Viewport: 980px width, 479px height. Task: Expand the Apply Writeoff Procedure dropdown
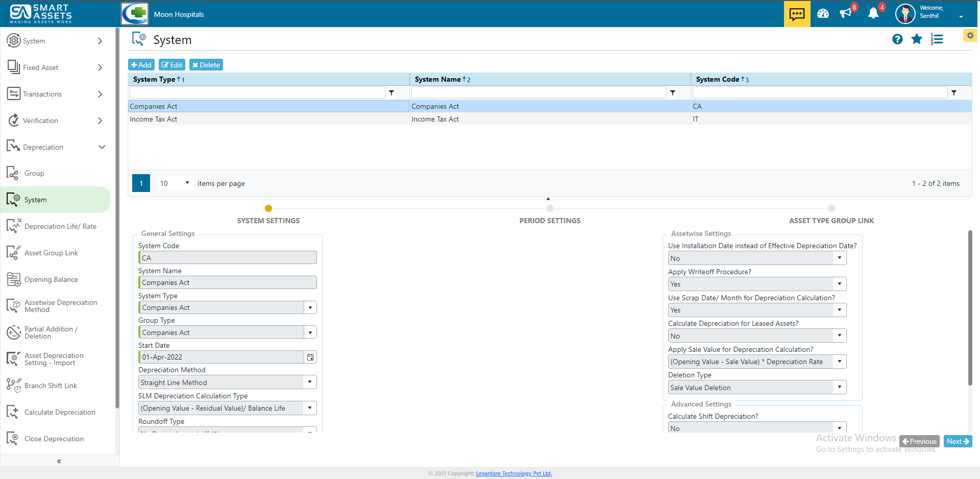coord(839,284)
